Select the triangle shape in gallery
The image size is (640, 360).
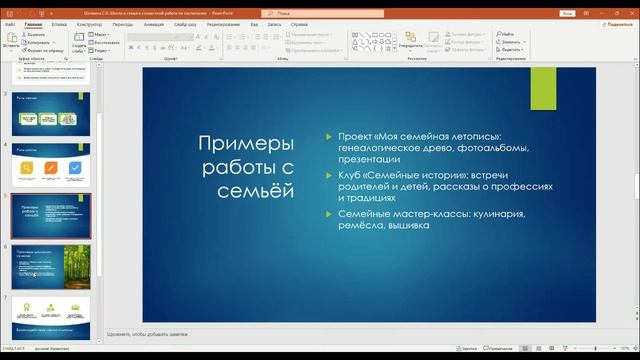pyautogui.click(x=355, y=42)
